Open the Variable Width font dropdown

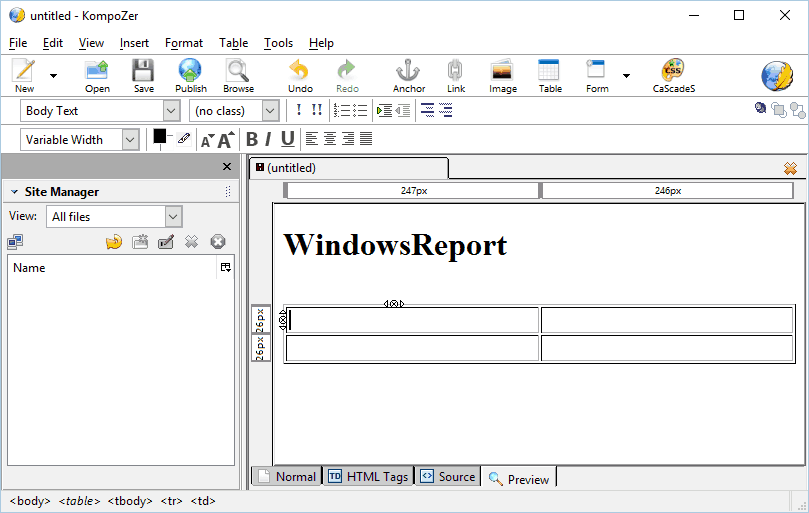(x=131, y=139)
